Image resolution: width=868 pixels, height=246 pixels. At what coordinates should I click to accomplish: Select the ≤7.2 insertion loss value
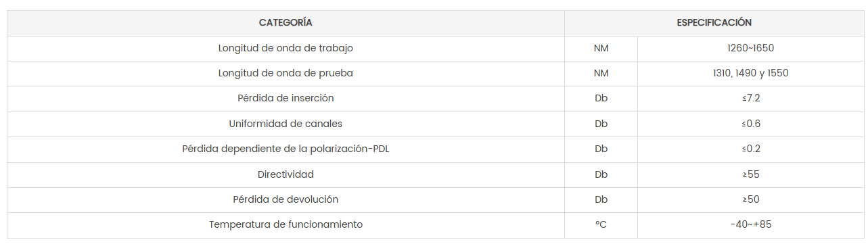[x=750, y=99]
